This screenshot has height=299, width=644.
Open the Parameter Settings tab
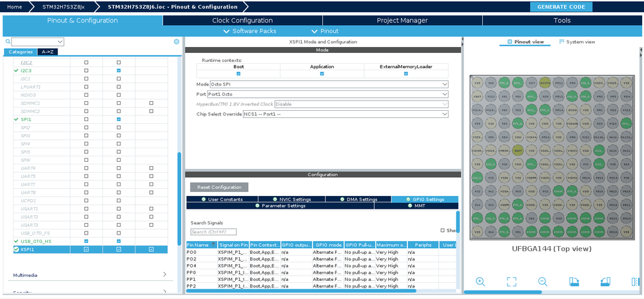click(280, 206)
